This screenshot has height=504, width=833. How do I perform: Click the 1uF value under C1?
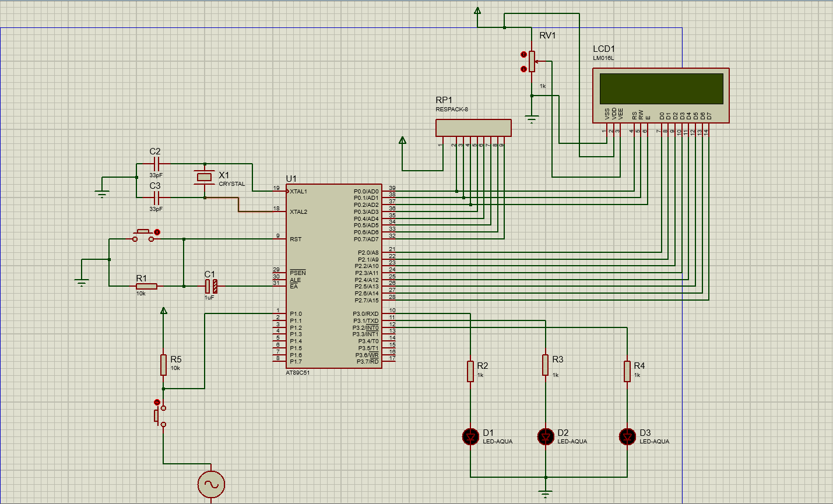pyautogui.click(x=209, y=298)
